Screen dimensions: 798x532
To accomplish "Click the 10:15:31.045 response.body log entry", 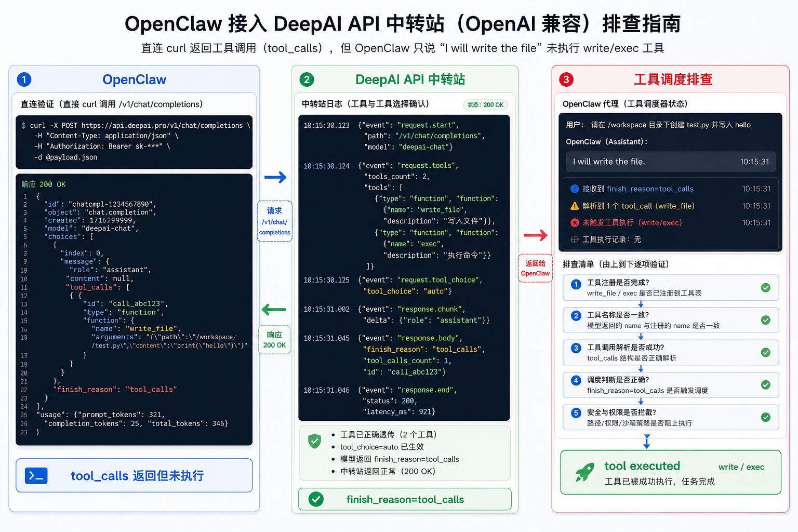I will point(394,355).
